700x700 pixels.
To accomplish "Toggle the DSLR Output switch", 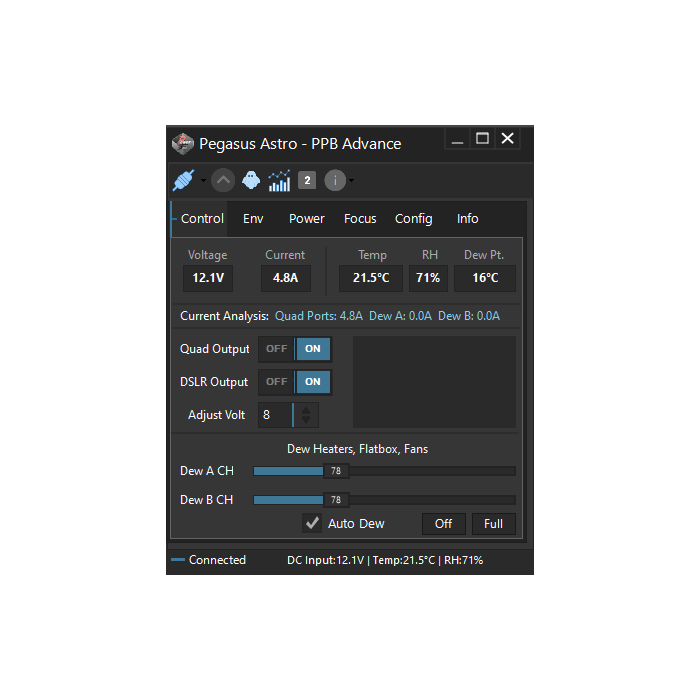I will [x=295, y=381].
